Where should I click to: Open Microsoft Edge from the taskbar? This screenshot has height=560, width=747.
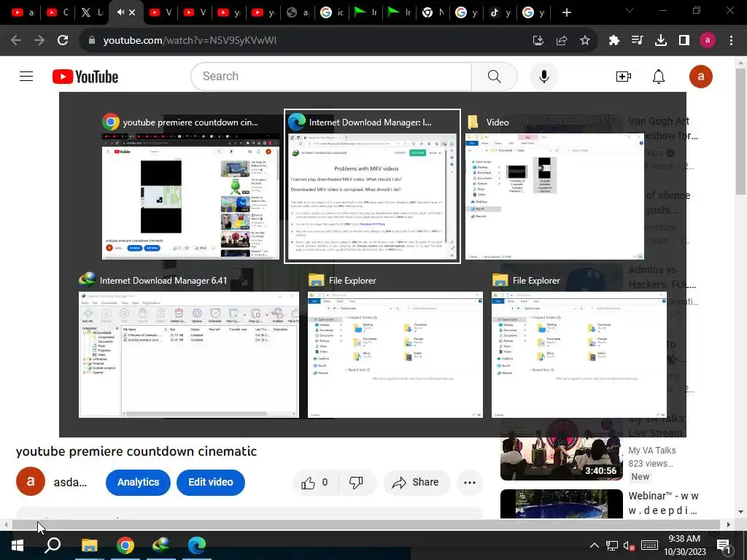click(x=197, y=545)
